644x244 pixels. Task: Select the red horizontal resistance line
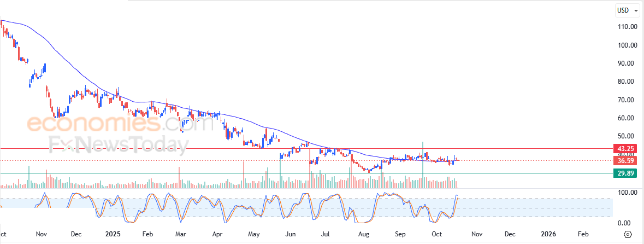pos(306,149)
